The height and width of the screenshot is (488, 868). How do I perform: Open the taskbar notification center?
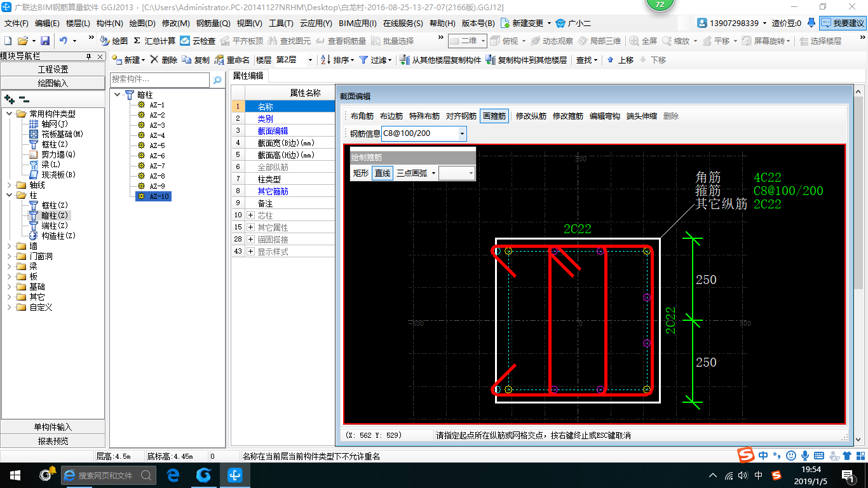[x=848, y=475]
